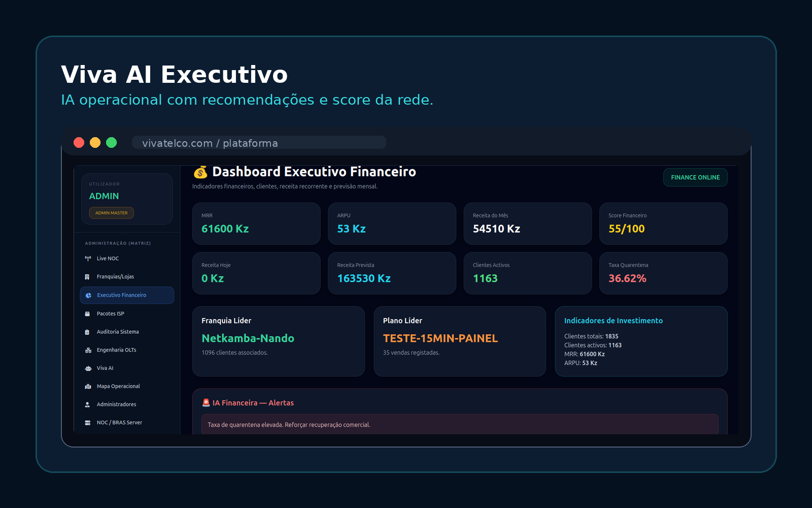Click the ADMIN username text
Viewport: 812px width, 508px height.
pos(104,196)
